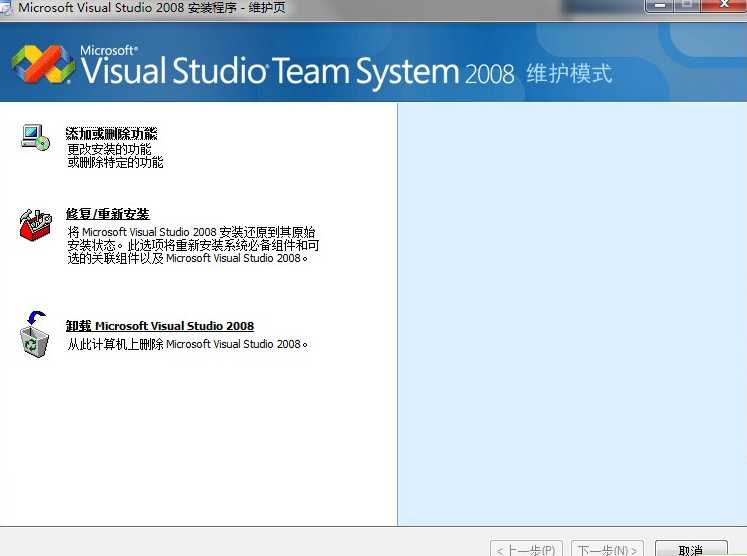Screen dimensions: 747x556
Task: Click the 上一步(P) back button
Action: tap(526, 548)
